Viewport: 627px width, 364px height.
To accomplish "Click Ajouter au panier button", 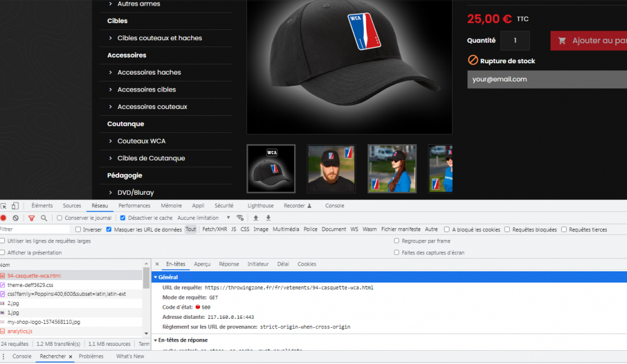I will tap(589, 41).
